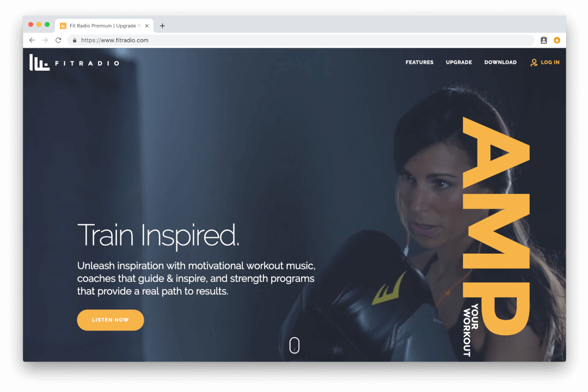Open the UPGRADE navigation link
Screen dimensions: 588x392
tap(458, 62)
